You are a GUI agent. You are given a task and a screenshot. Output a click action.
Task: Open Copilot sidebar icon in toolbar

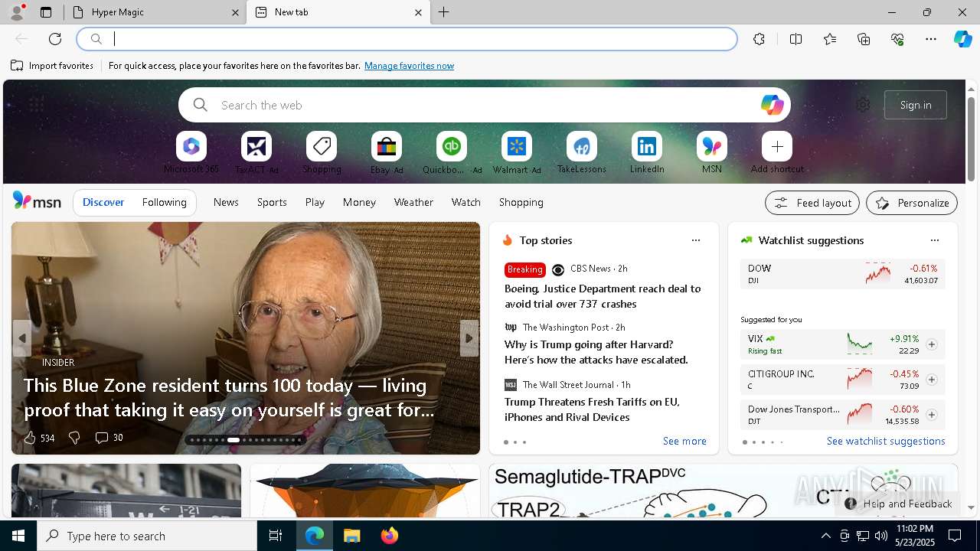point(962,39)
